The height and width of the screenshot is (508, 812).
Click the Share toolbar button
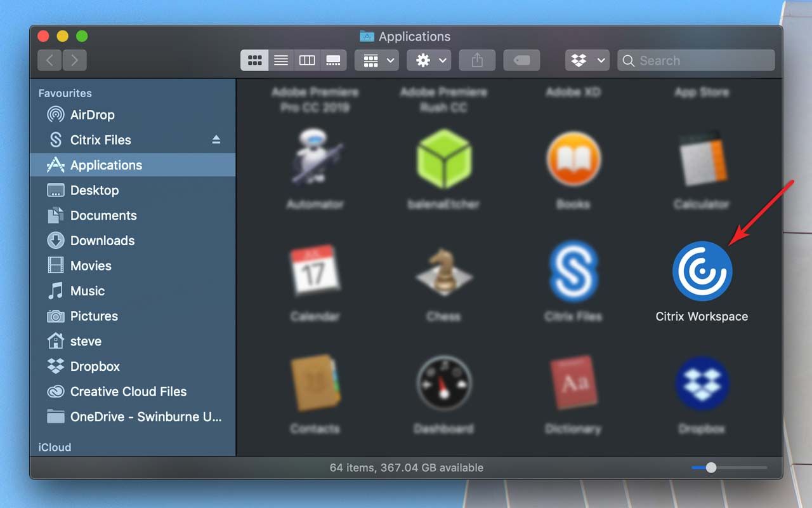477,60
